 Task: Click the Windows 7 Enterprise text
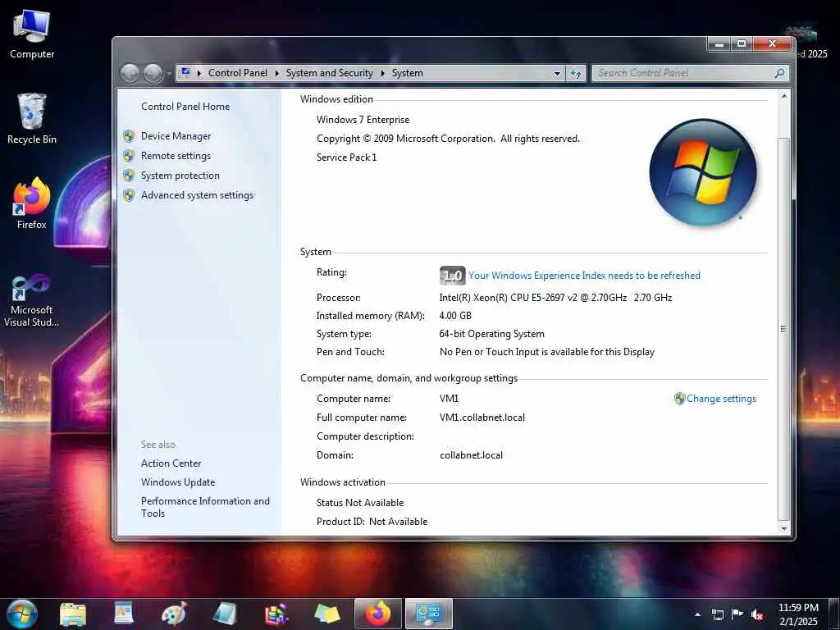pyautogui.click(x=363, y=120)
